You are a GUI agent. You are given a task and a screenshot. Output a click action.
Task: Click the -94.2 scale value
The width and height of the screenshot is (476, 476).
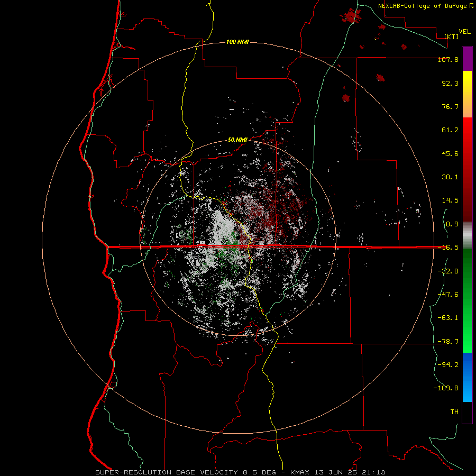pos(448,365)
